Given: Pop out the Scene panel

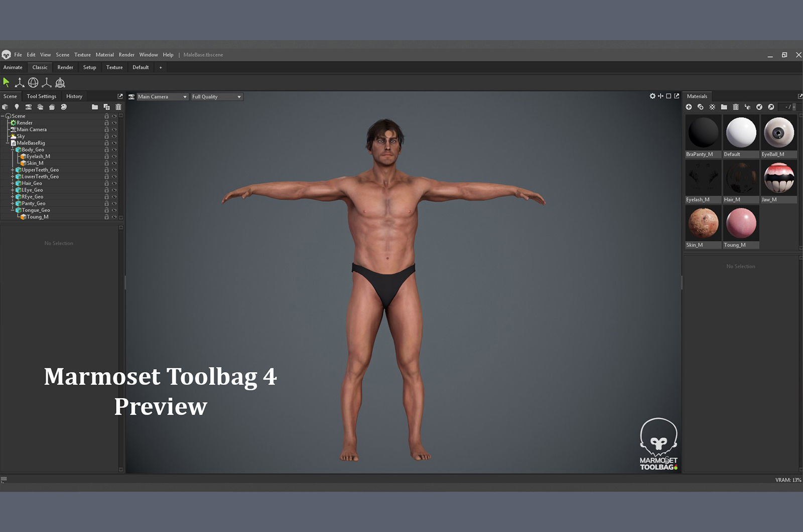Looking at the screenshot, I should click(x=120, y=96).
